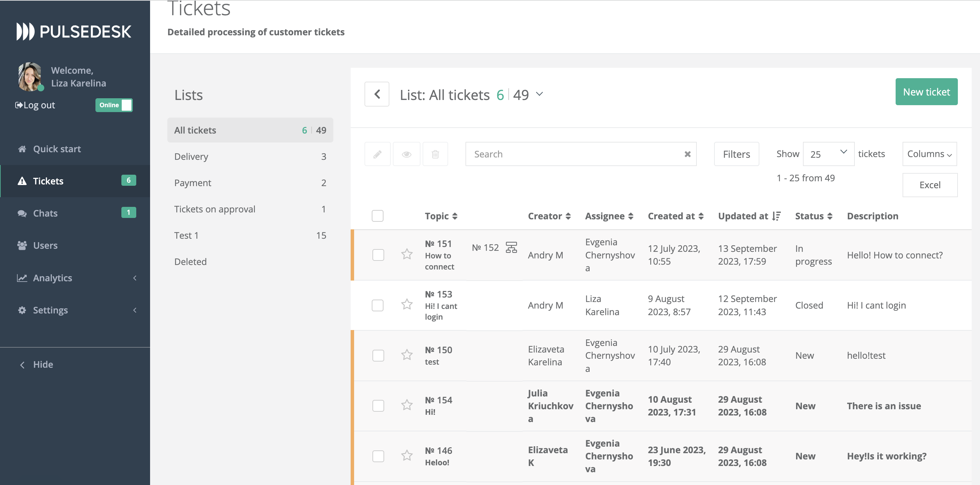The image size is (980, 485).
Task: Star ticket № 153 as favorite
Action: tap(407, 305)
